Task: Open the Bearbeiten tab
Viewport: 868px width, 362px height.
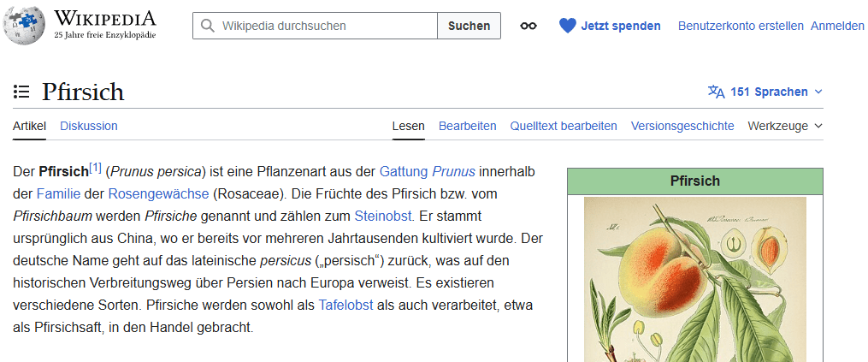Action: [467, 126]
